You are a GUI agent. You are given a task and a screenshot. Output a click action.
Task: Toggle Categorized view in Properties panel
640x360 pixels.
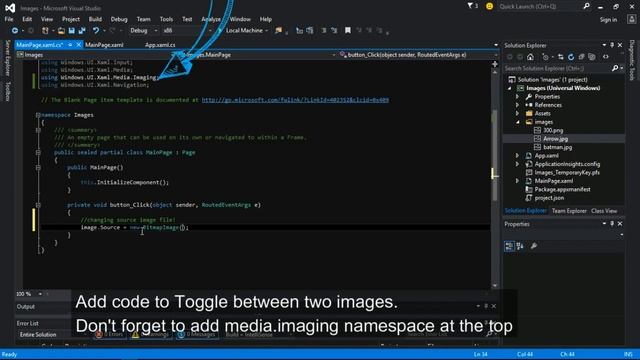[x=509, y=246]
